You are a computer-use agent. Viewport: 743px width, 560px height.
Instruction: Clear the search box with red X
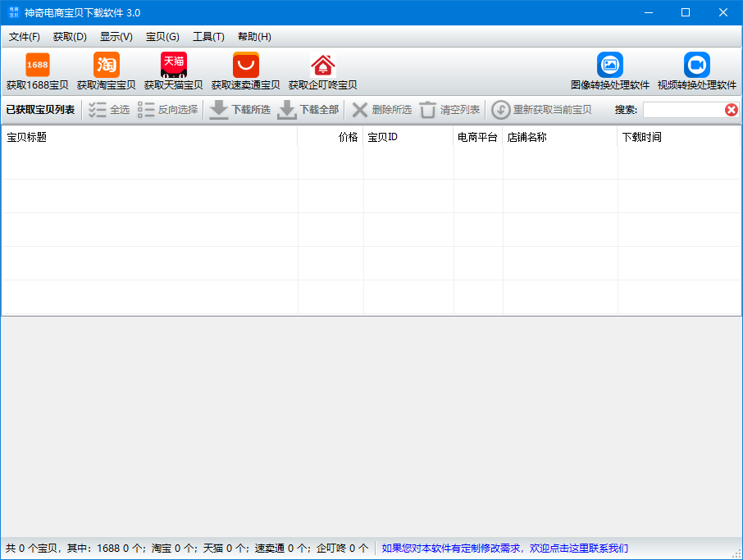pos(732,109)
